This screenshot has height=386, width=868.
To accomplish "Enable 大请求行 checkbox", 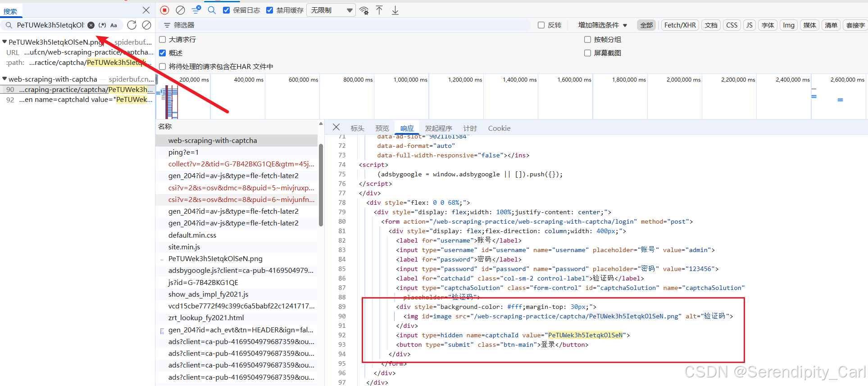I will [x=163, y=40].
